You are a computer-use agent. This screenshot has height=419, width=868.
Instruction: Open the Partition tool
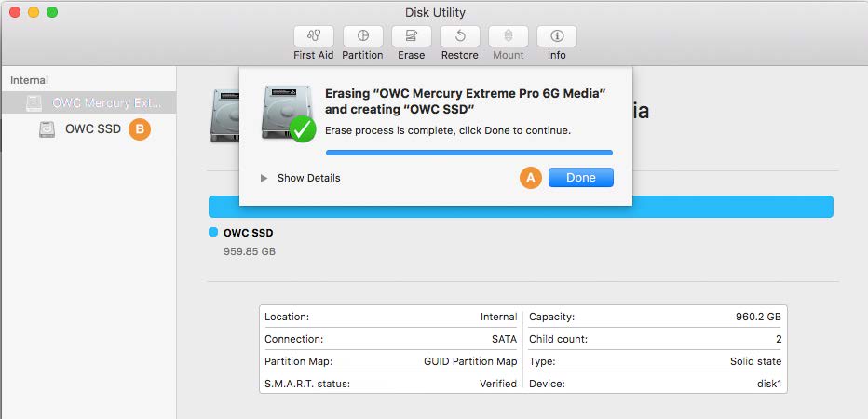[x=362, y=36]
